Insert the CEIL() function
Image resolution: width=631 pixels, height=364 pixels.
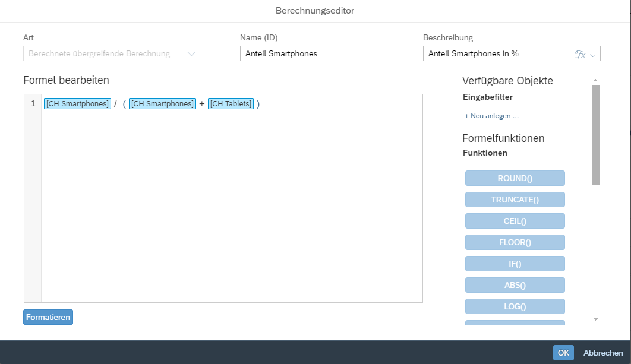tap(515, 221)
